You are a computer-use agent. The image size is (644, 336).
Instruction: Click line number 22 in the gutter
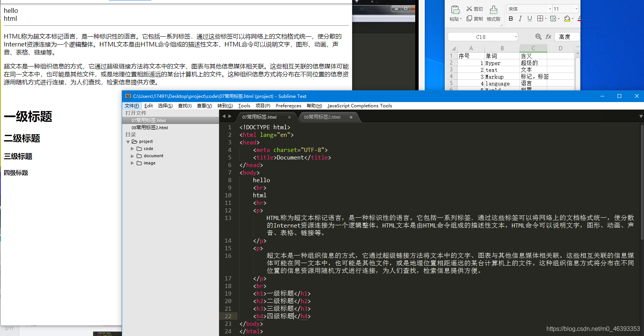[228, 316]
